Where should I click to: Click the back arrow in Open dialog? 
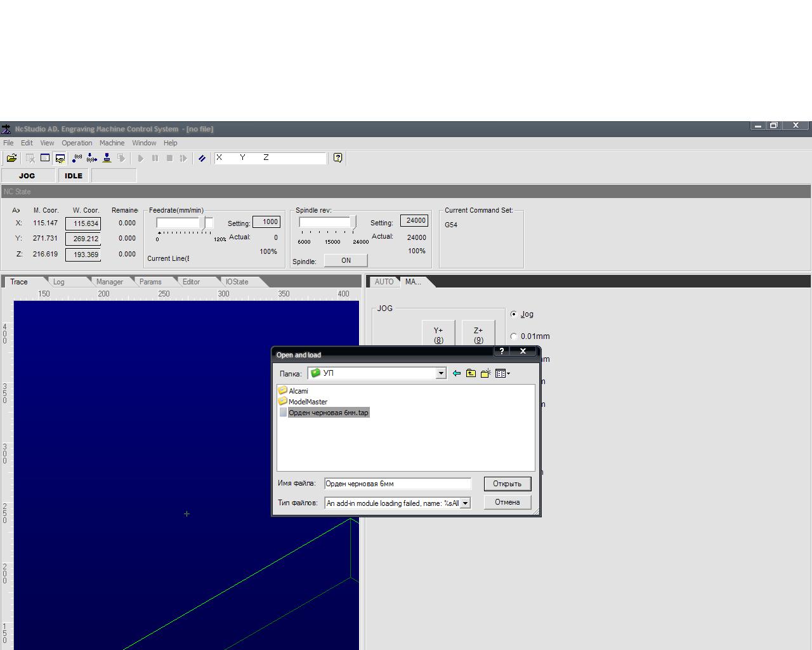point(456,373)
